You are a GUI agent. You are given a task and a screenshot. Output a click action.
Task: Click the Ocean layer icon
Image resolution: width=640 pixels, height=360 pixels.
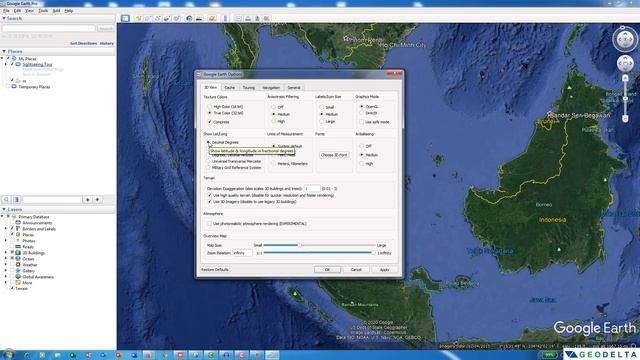(18, 259)
